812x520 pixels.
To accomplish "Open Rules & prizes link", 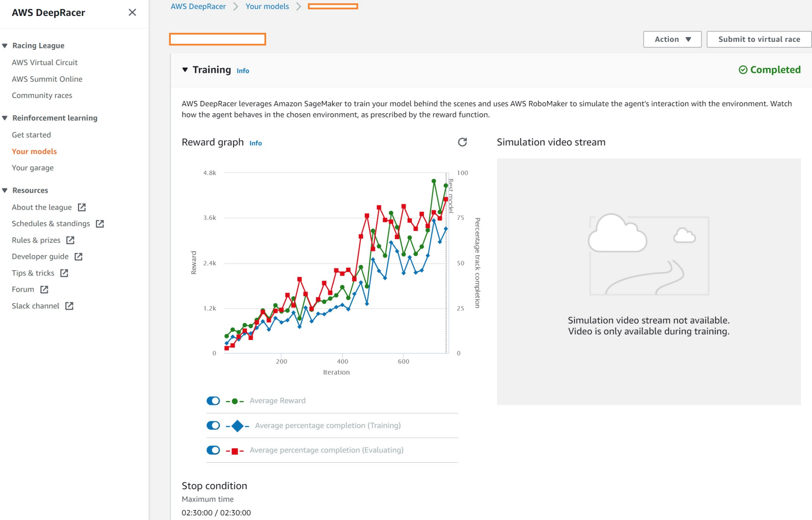I will tap(36, 240).
